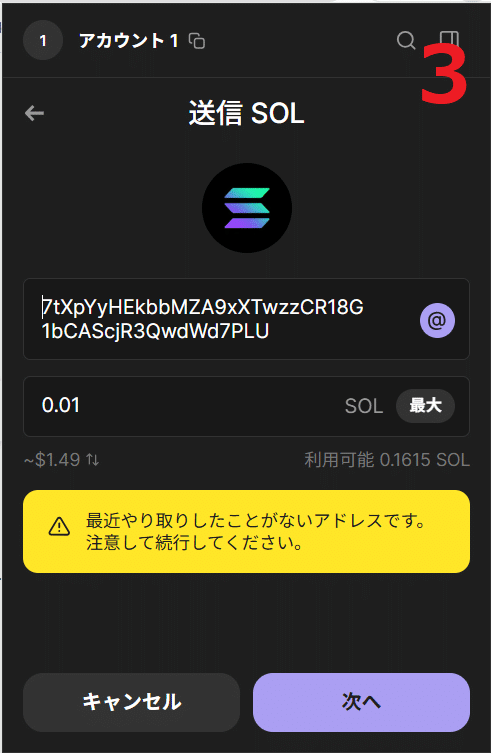The width and height of the screenshot is (491, 753).
Task: Open search with the magnifier icon
Action: pyautogui.click(x=406, y=40)
